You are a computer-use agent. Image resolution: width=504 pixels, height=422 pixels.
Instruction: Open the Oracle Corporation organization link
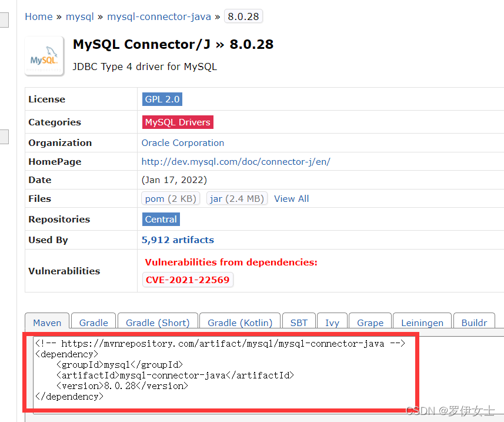point(183,143)
